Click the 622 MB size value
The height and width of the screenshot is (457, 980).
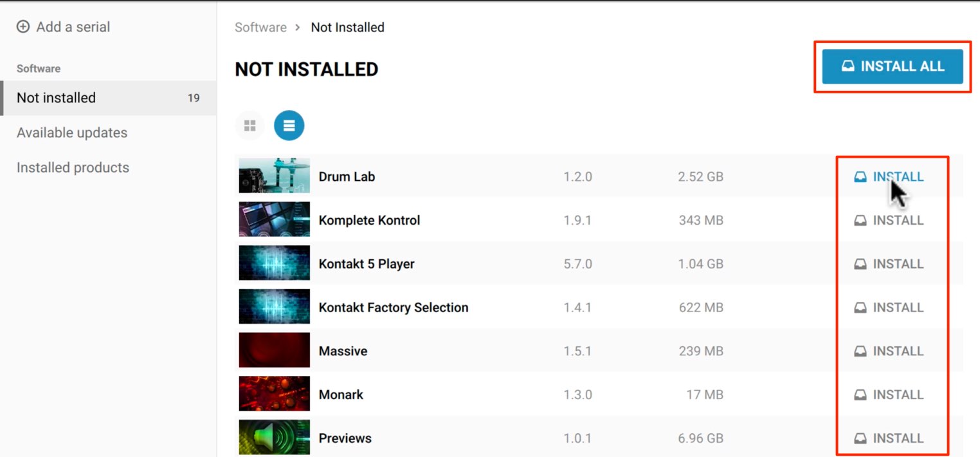[x=701, y=308]
